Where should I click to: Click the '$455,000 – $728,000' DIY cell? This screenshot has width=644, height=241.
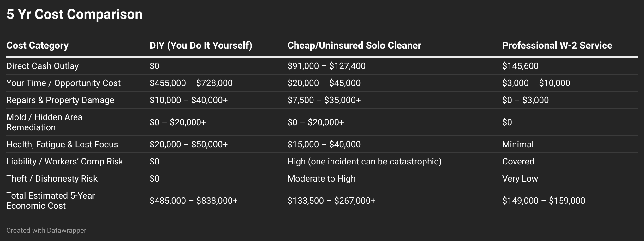pos(191,83)
